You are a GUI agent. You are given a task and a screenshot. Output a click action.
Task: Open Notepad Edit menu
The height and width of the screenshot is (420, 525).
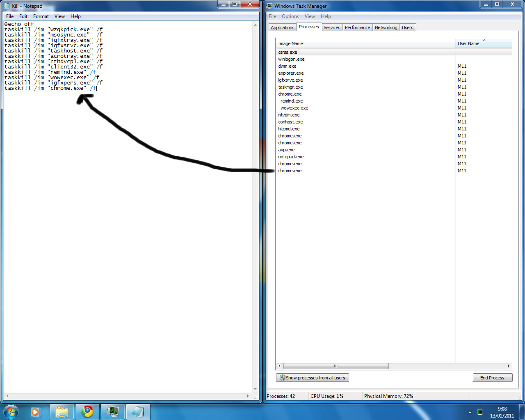coord(23,16)
